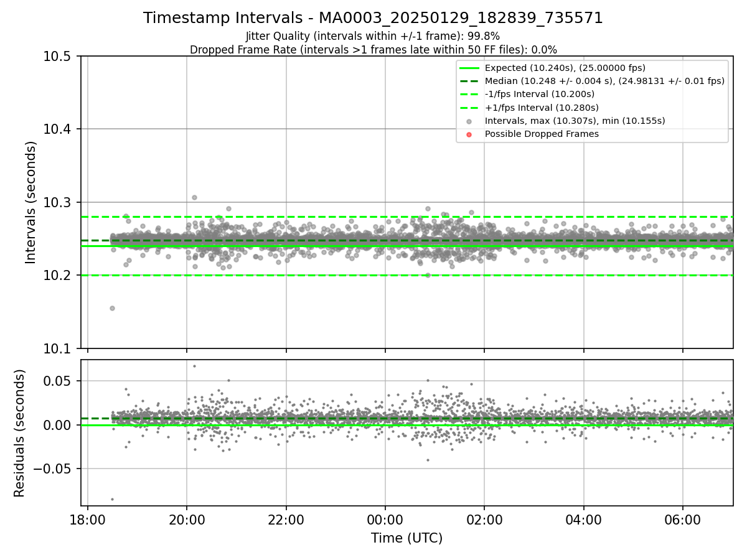Click the 04:00 time tick label
The height and width of the screenshot is (560, 747).
point(584,519)
